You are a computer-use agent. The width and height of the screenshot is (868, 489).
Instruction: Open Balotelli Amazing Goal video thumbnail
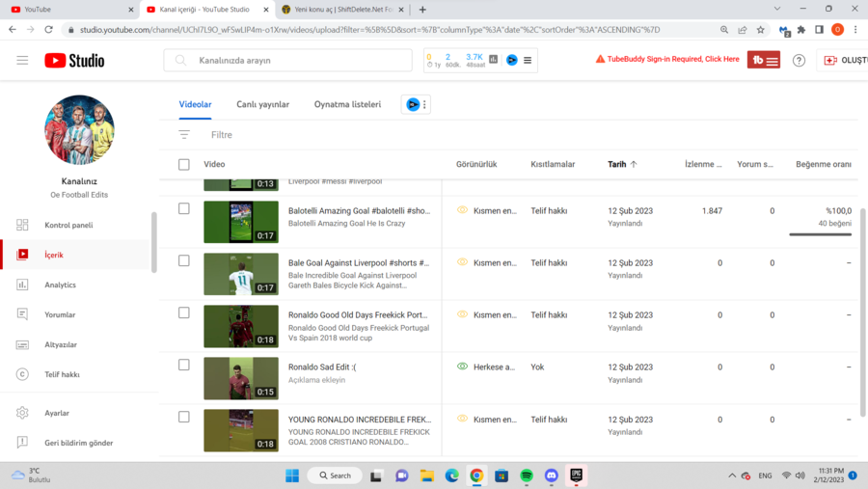pyautogui.click(x=241, y=222)
